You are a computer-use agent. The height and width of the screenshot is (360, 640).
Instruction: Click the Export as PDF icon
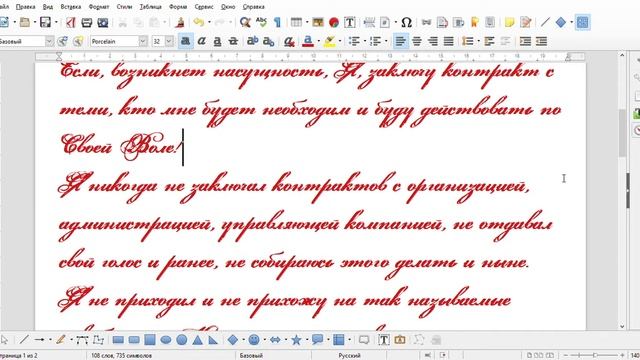pyautogui.click(x=71, y=22)
